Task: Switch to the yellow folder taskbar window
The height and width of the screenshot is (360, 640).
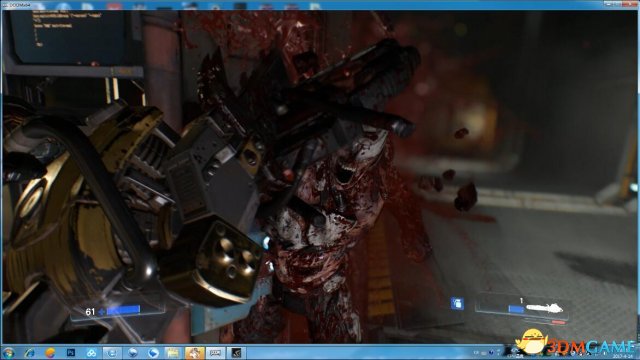Action: click(x=173, y=353)
